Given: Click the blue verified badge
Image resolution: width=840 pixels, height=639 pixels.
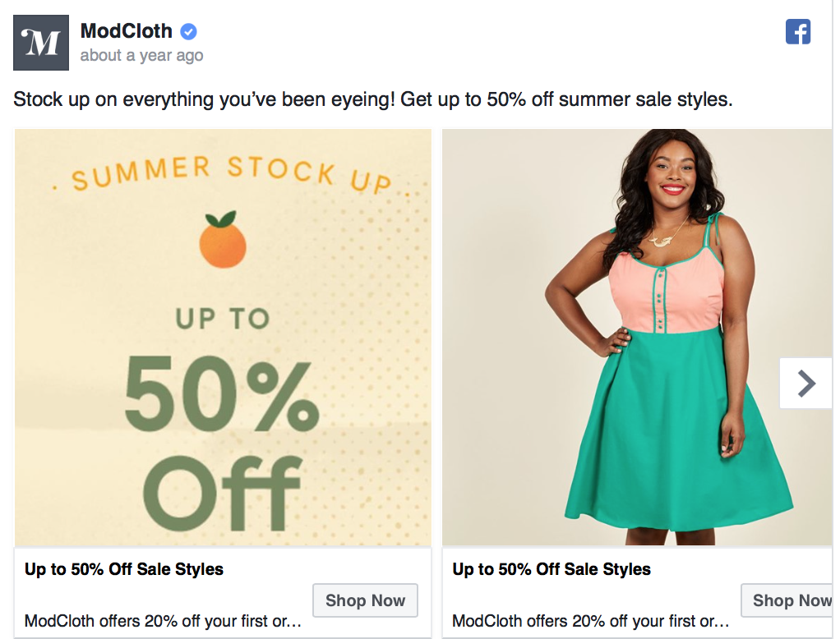Looking at the screenshot, I should (x=189, y=32).
